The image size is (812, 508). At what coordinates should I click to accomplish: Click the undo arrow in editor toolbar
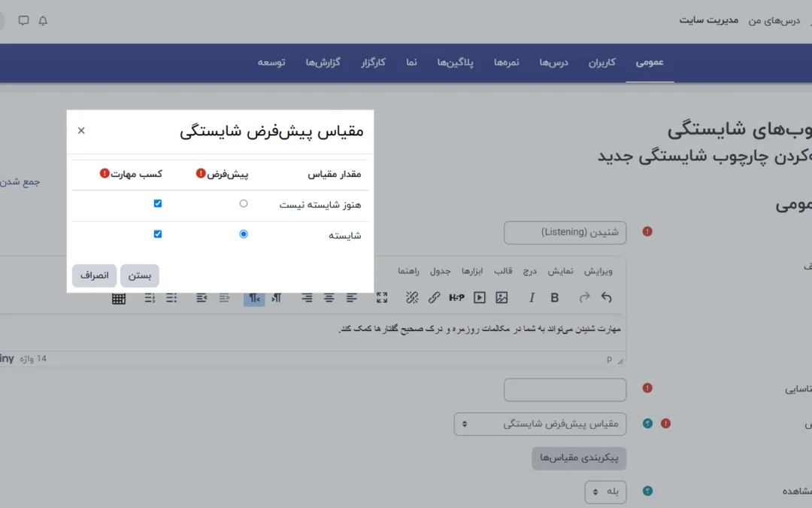coord(607,298)
